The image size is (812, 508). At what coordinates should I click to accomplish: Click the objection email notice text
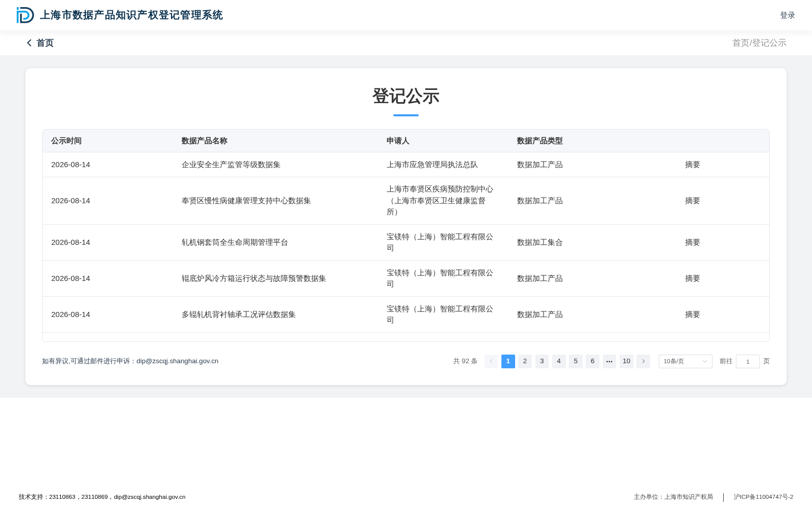tap(130, 361)
